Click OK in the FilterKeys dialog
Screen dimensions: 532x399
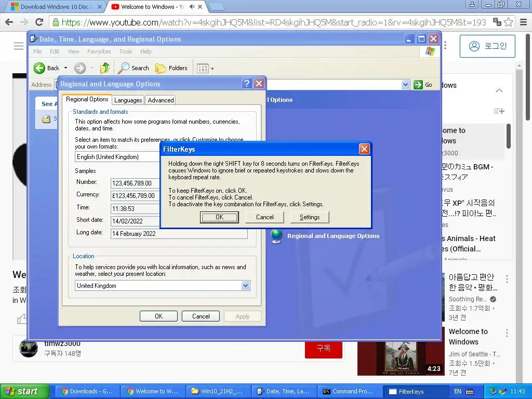click(219, 217)
